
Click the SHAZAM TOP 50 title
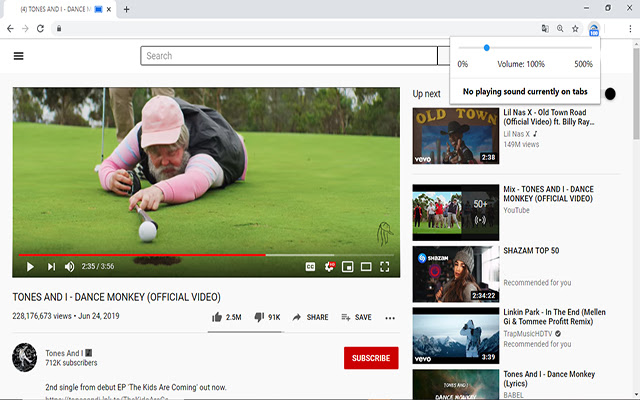[x=531, y=251]
